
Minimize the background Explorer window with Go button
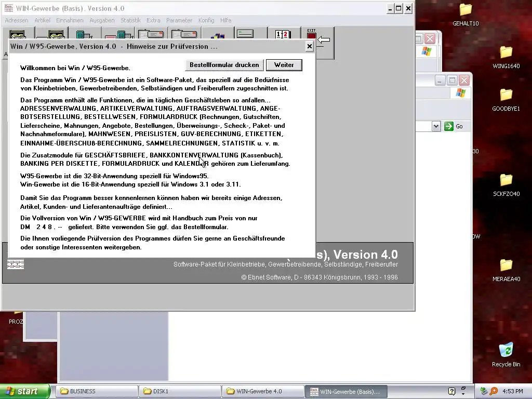click(x=440, y=81)
